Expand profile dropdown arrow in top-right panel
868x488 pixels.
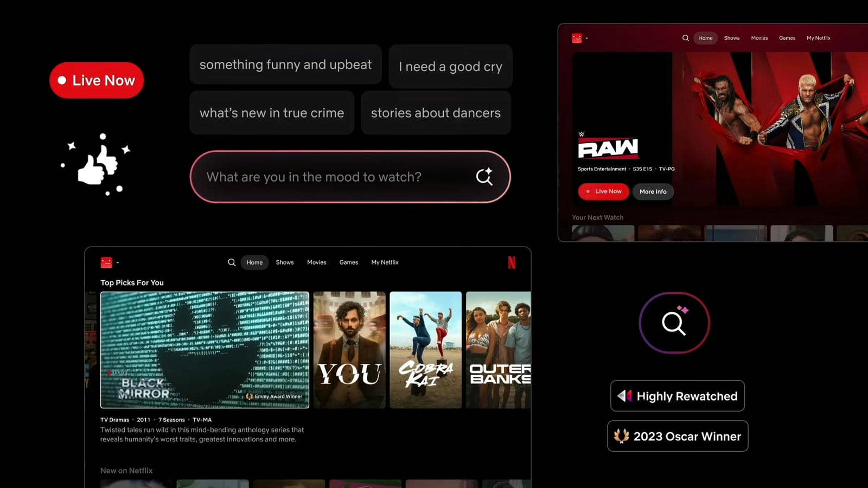[587, 38]
